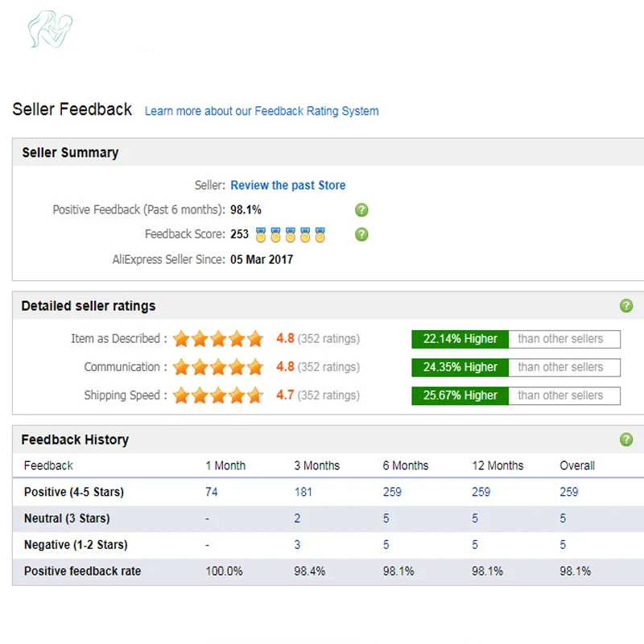Image resolution: width=644 pixels, height=644 pixels.
Task: Click the mother and baby store logo
Action: [50, 29]
